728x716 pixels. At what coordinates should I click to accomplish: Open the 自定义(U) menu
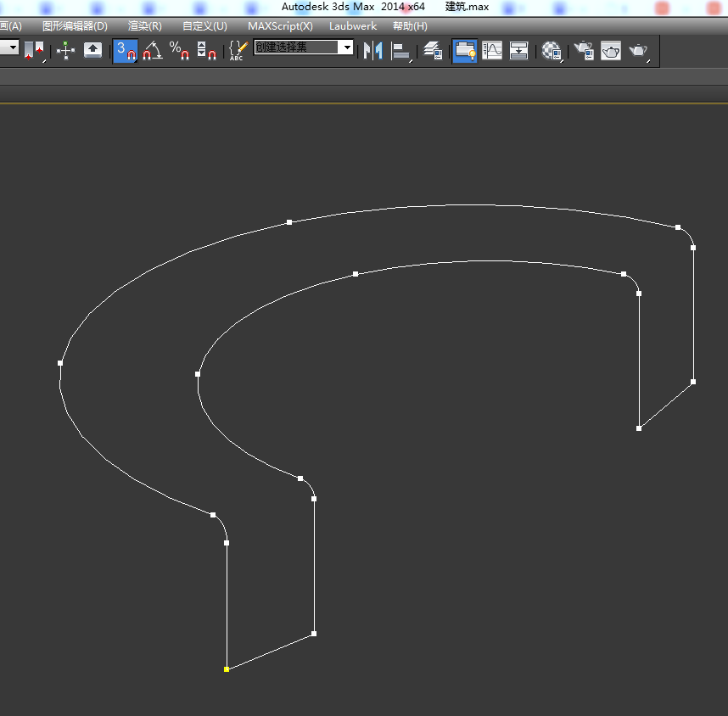point(204,26)
